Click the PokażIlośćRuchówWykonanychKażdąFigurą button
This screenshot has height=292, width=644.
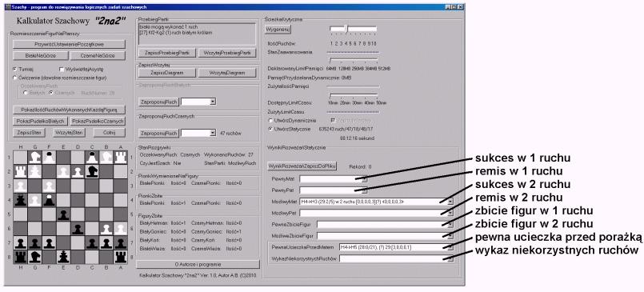coord(69,110)
